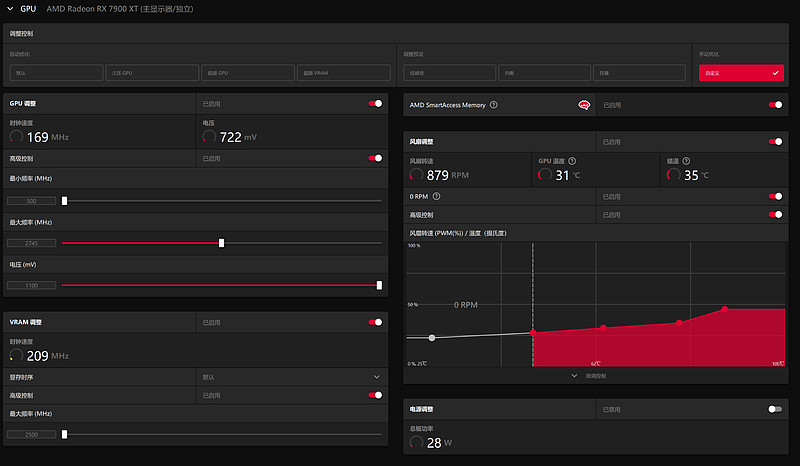
Task: Disable the GPU 调整 toggle
Action: point(376,103)
